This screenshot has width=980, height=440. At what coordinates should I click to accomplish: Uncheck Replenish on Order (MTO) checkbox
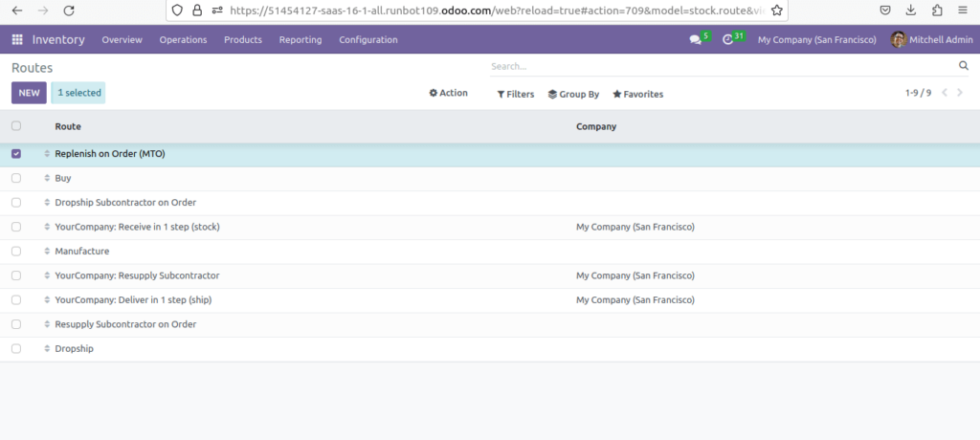tap(16, 154)
